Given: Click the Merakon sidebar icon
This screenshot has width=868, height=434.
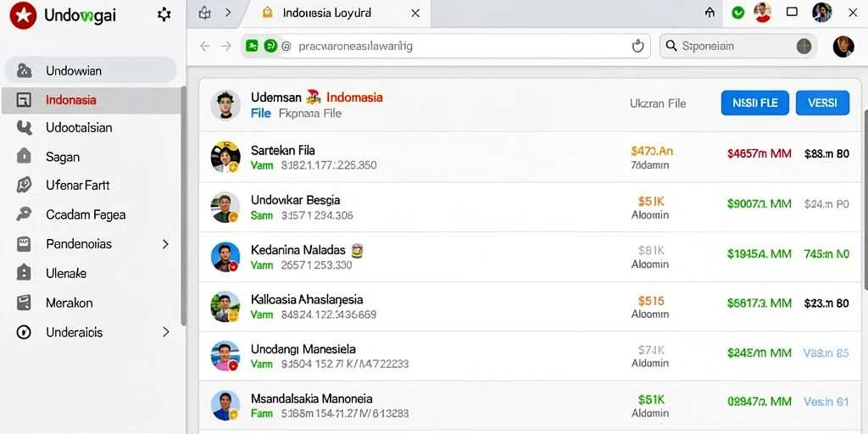Looking at the screenshot, I should point(24,303).
